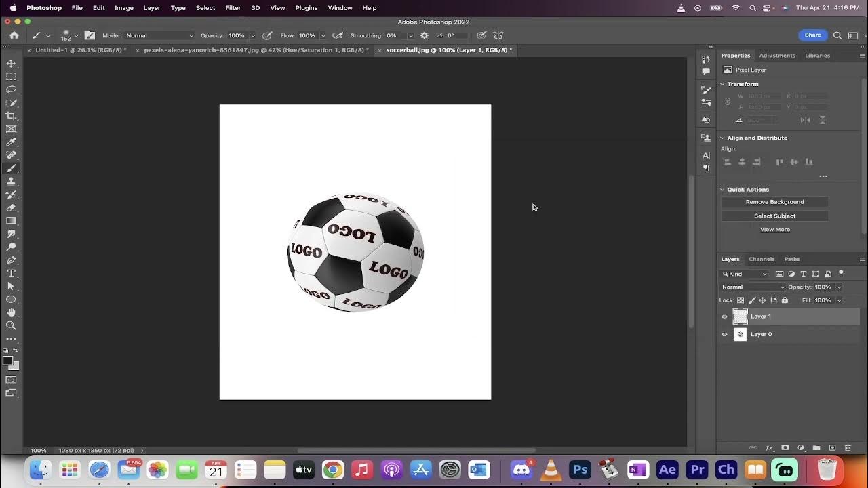The width and height of the screenshot is (868, 488).
Task: Collapse the Transform section
Action: coord(722,84)
